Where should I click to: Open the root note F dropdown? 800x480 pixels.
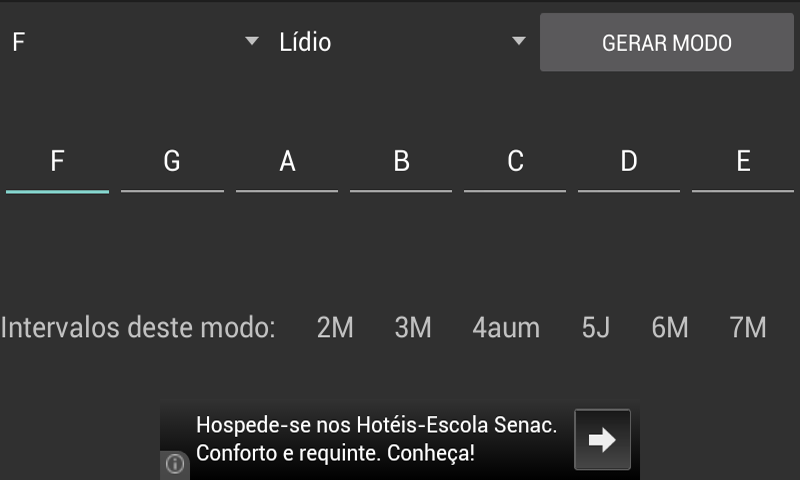click(x=134, y=42)
